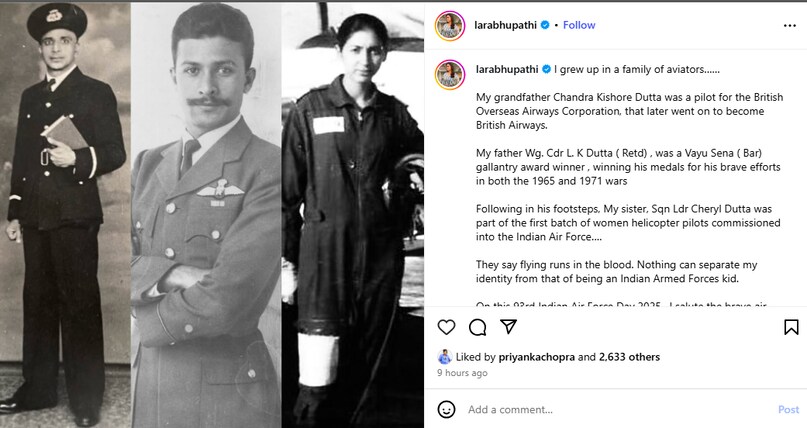807x428 pixels.
Task: Save the post with the bookmark icon
Action: [x=791, y=327]
